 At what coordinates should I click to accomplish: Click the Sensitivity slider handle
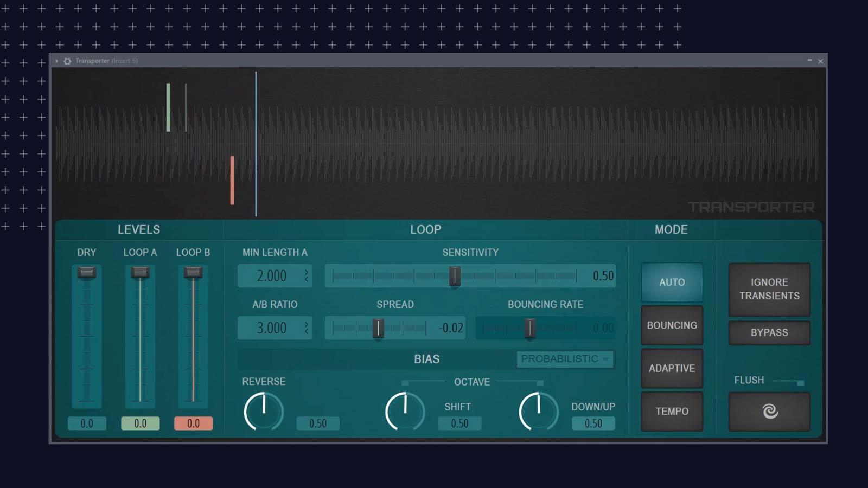pyautogui.click(x=455, y=276)
